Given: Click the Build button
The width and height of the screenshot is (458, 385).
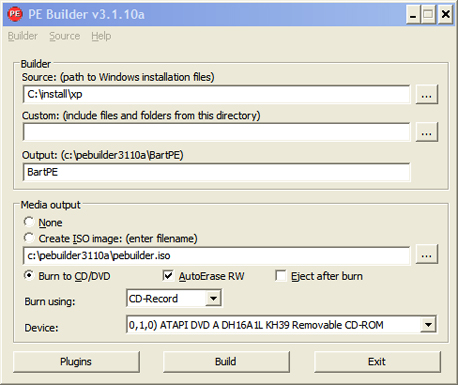Looking at the screenshot, I should click(226, 362).
